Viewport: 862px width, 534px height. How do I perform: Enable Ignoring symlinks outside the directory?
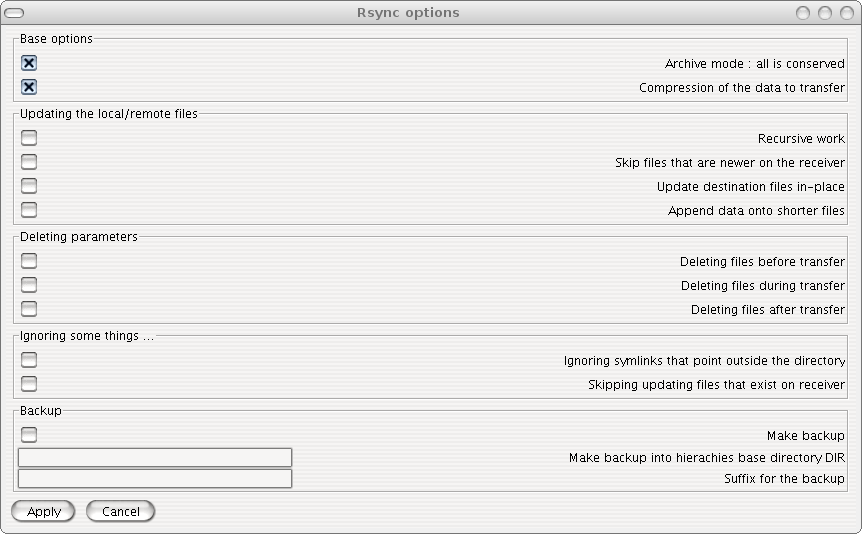click(x=29, y=360)
